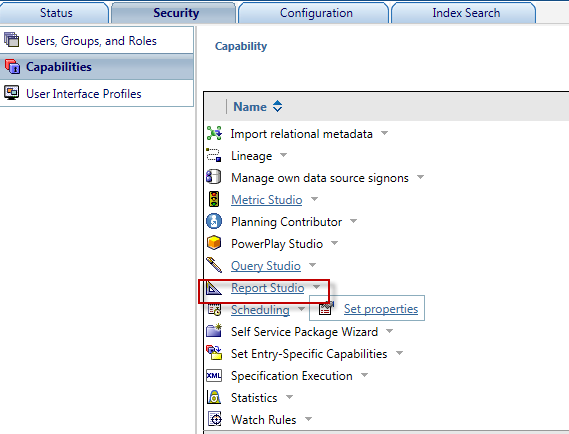The width and height of the screenshot is (569, 434).
Task: Select Users, Groups, and Roles
Action: (x=97, y=41)
